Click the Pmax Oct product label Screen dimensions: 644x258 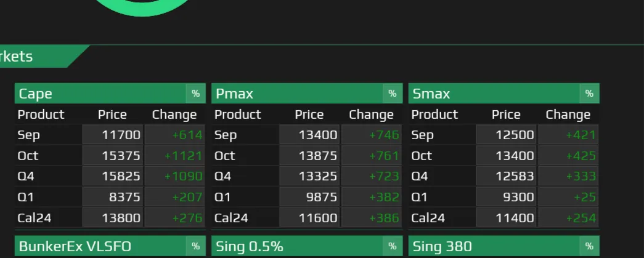[x=225, y=156]
